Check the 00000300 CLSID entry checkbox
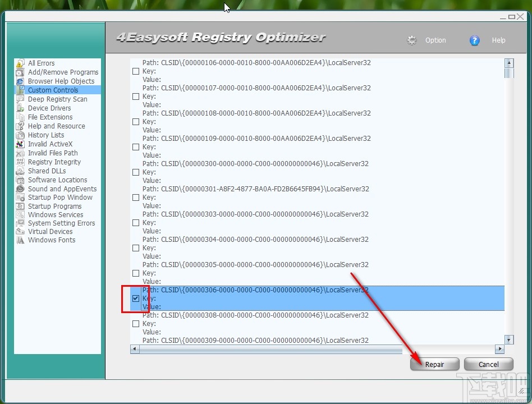 tap(136, 172)
